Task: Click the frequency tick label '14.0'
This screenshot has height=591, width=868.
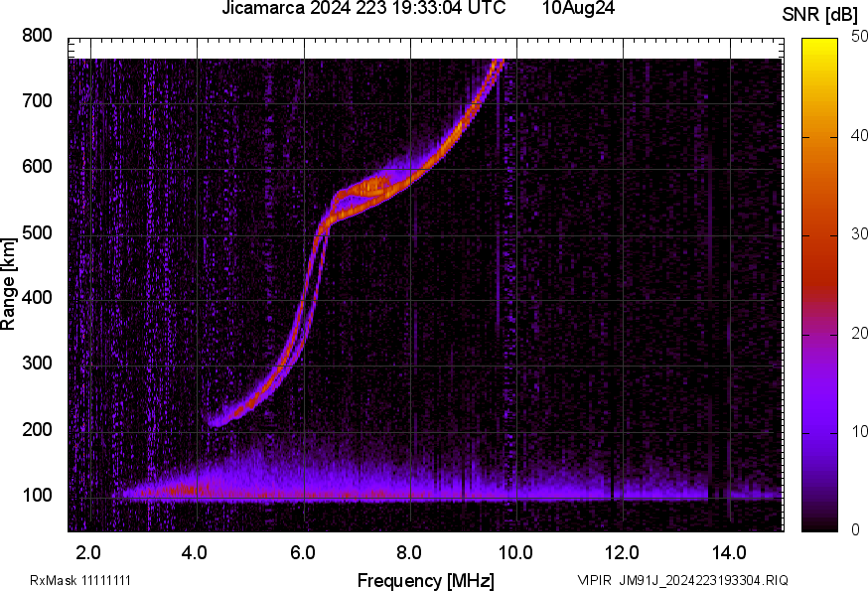Action: click(x=729, y=553)
